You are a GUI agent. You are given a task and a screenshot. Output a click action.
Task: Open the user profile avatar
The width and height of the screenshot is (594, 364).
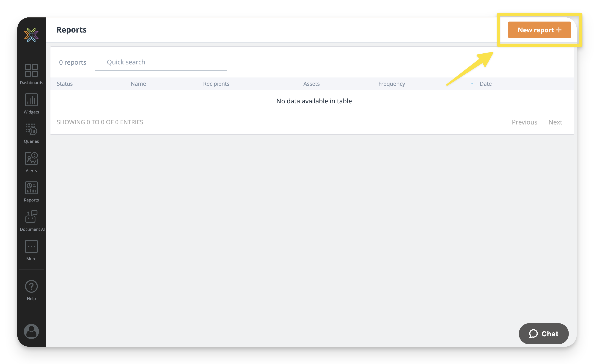pyautogui.click(x=31, y=331)
